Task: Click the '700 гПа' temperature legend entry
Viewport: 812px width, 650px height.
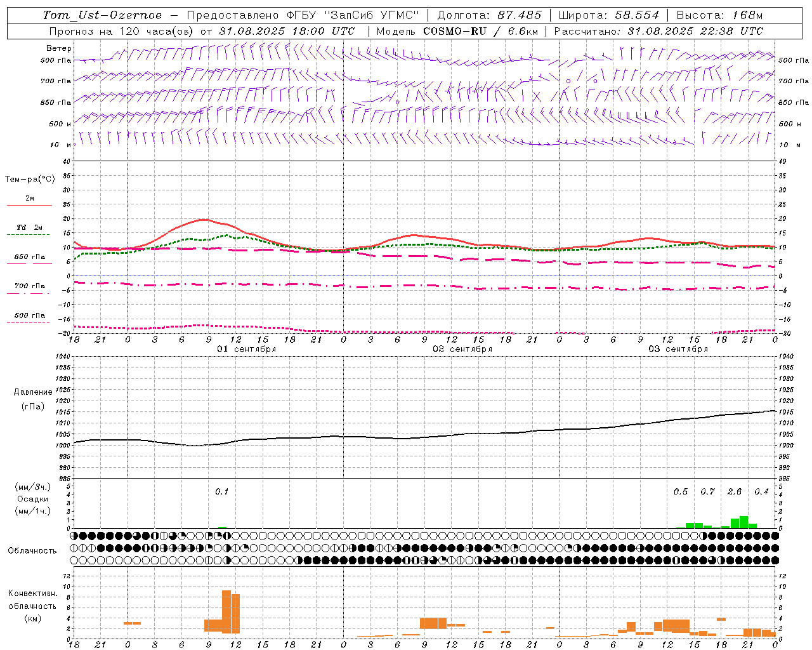Action: pos(30,286)
